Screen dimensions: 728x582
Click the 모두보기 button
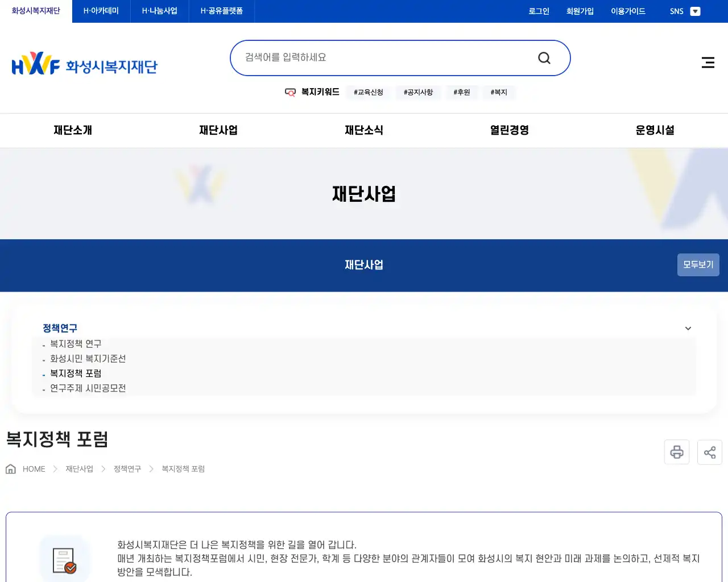[698, 264]
